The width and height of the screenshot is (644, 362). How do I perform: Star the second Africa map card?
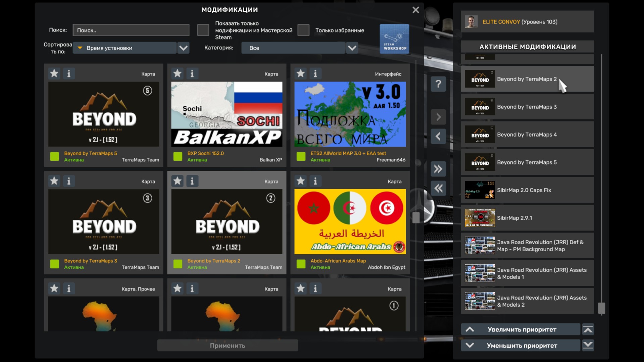click(177, 289)
